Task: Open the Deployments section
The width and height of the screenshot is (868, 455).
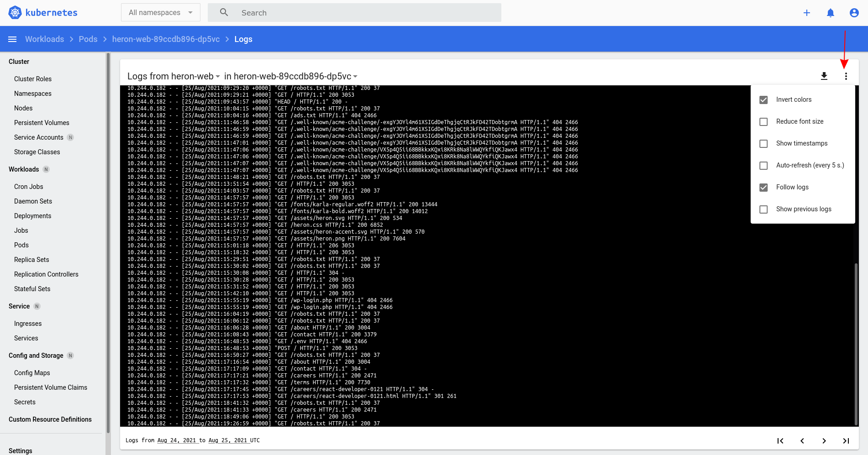Action: click(32, 215)
